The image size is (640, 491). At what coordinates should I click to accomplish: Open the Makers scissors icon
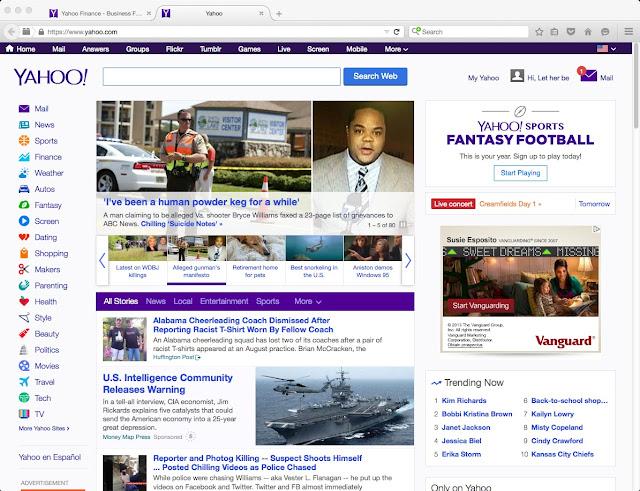tap(24, 269)
